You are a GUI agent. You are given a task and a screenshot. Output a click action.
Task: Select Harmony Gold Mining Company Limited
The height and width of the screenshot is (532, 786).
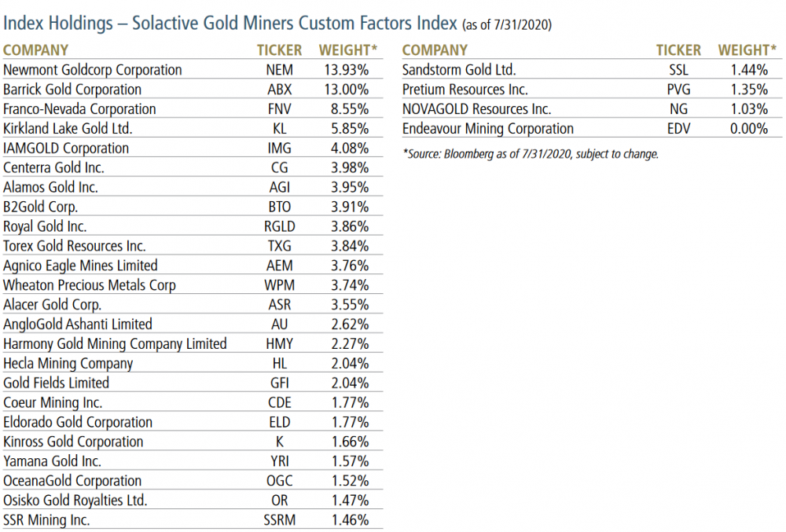point(115,344)
